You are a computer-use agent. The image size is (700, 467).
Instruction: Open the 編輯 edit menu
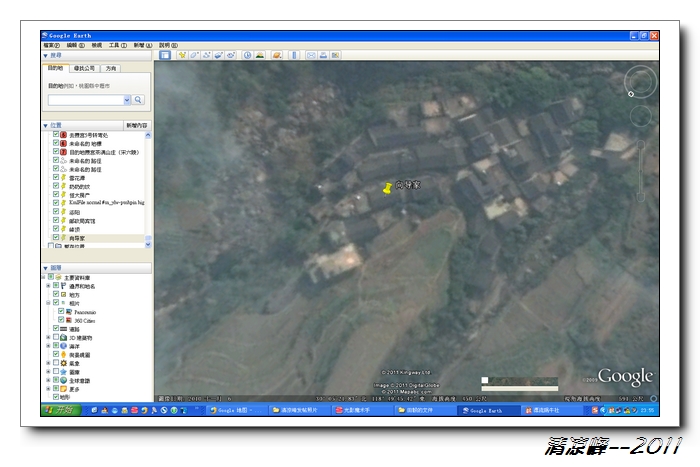(75, 46)
